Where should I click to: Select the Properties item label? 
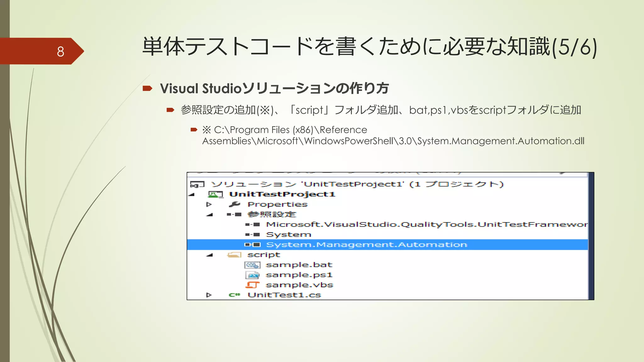(x=277, y=205)
